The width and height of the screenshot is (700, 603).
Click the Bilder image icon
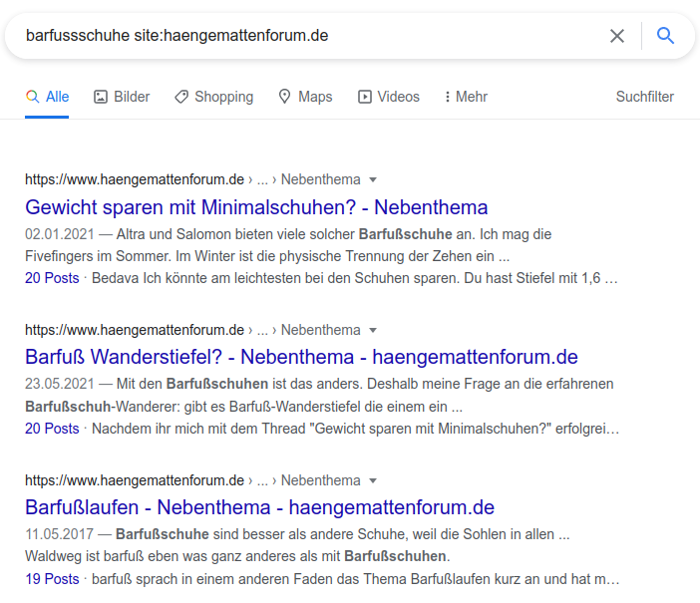pyautogui.click(x=101, y=97)
